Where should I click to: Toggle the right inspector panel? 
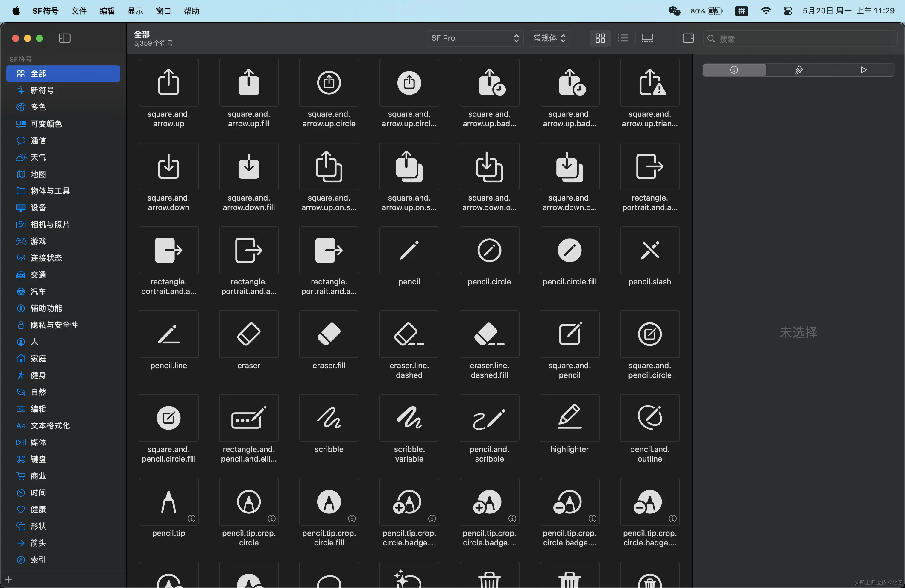pos(688,38)
